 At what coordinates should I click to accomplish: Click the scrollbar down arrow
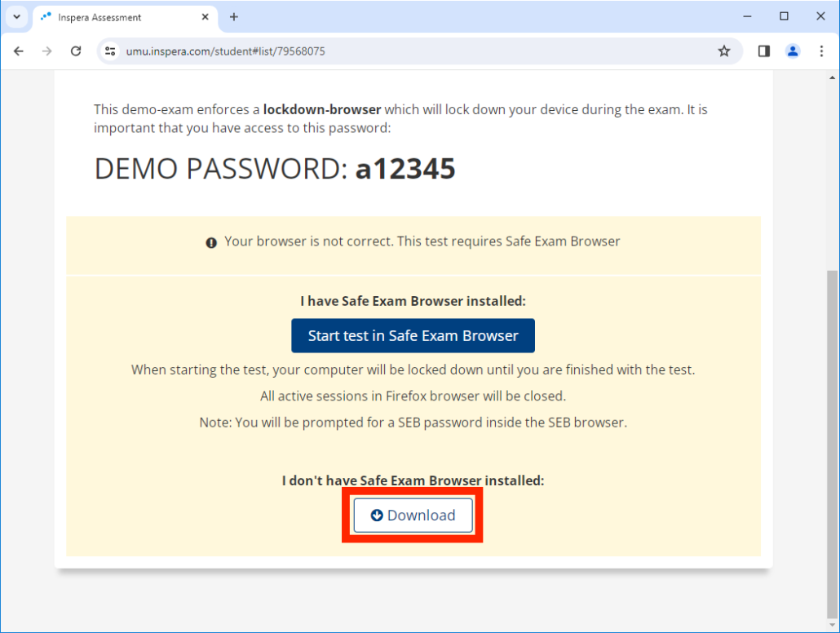(832, 626)
